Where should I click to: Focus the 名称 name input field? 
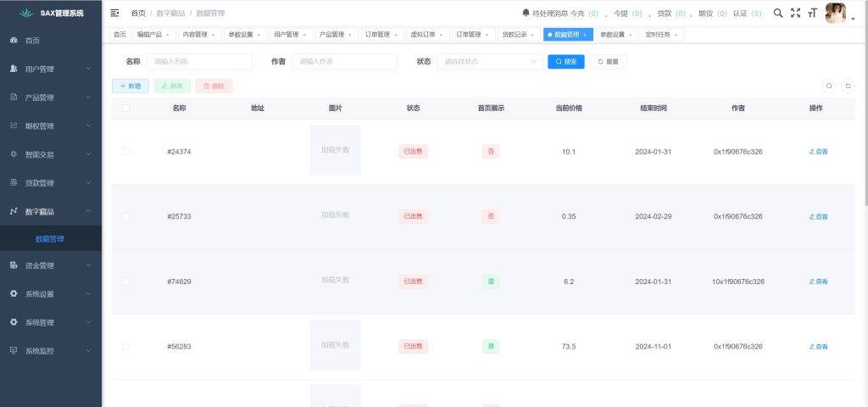coord(198,61)
